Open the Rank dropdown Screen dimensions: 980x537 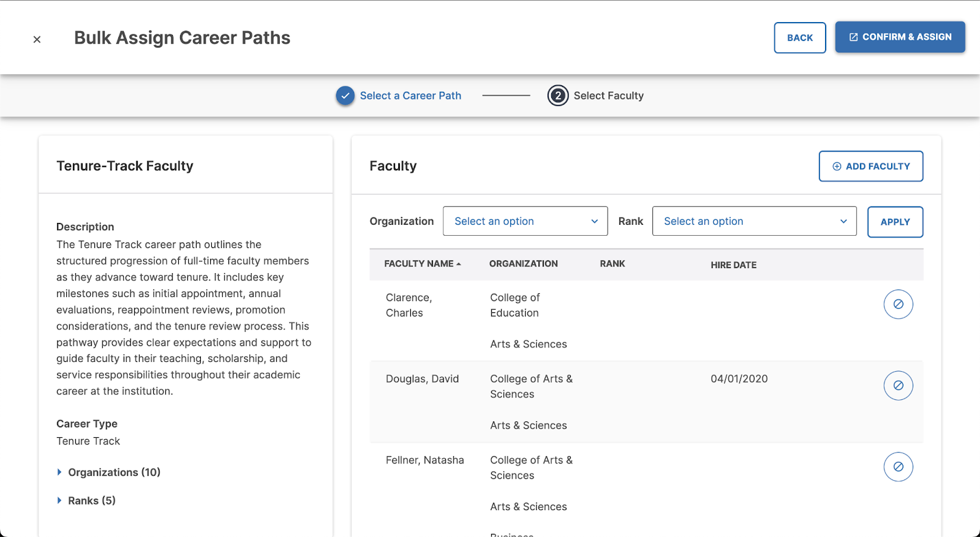(755, 221)
